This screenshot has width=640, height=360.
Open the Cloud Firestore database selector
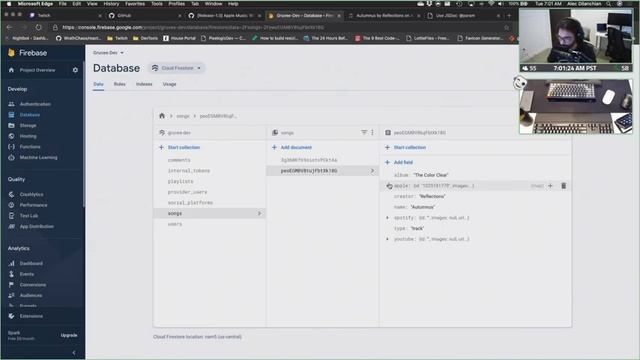coord(177,68)
